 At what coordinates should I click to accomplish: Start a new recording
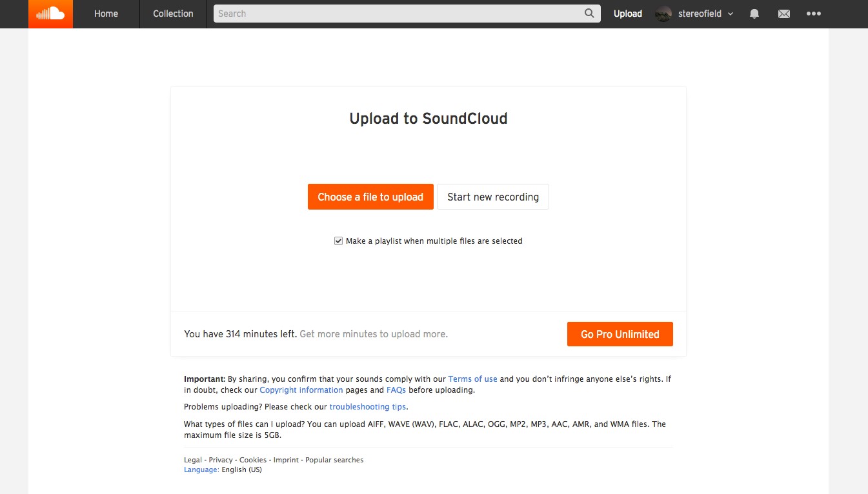tap(492, 197)
